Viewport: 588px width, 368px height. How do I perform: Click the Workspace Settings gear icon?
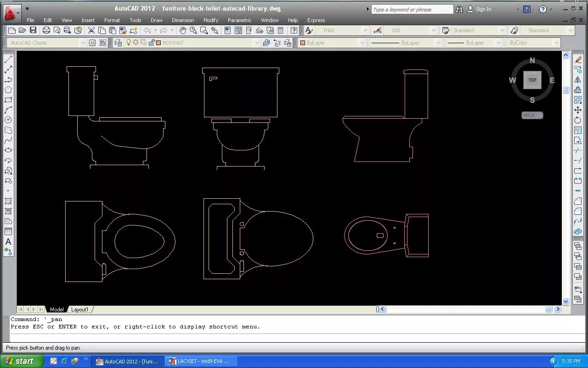(x=92, y=43)
